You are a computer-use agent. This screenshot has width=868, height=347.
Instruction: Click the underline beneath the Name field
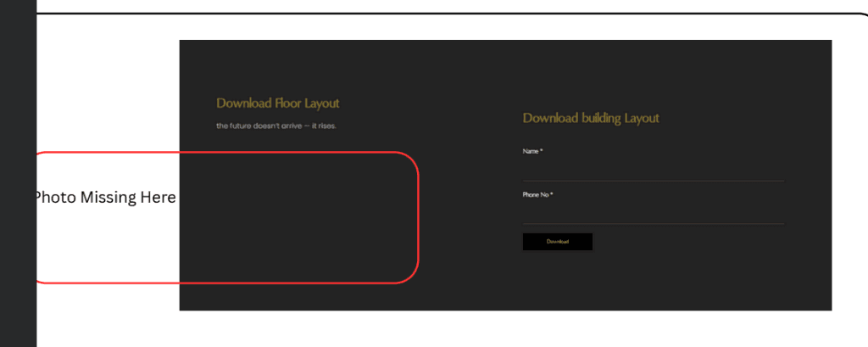(653, 181)
